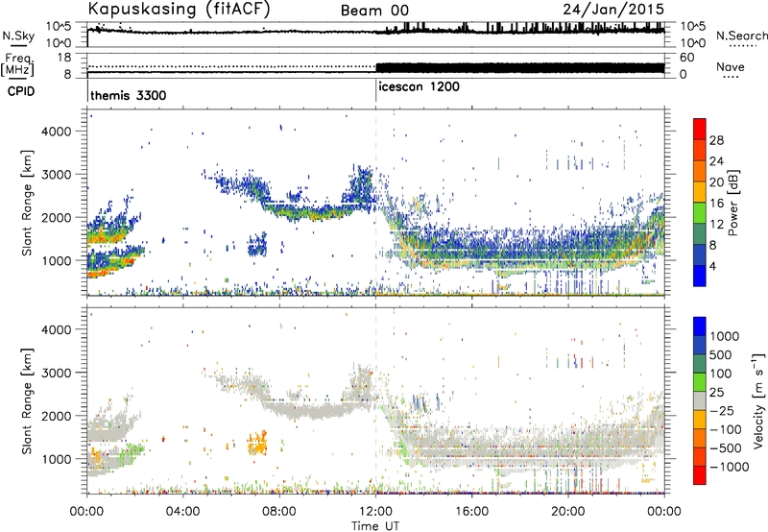Image resolution: width=768 pixels, height=532 pixels.
Task: Click 'Slant Range [km]' label of velocity panel
Action: click(27, 400)
